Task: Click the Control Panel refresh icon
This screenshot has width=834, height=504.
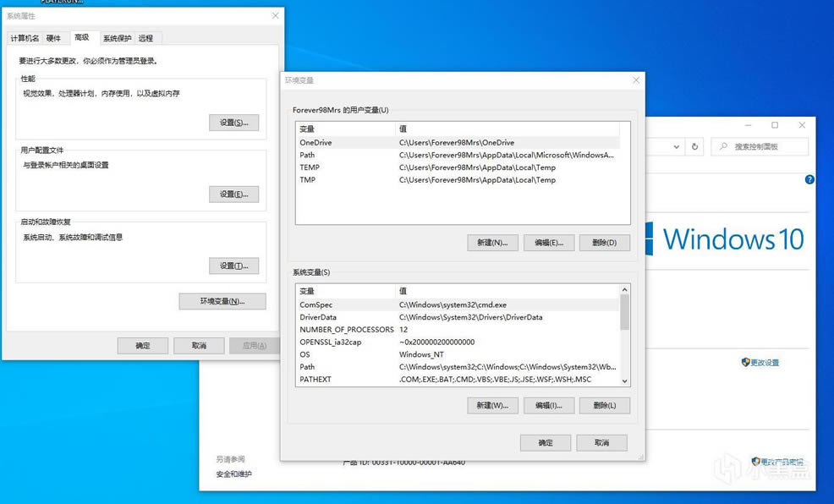Action: pos(694,147)
